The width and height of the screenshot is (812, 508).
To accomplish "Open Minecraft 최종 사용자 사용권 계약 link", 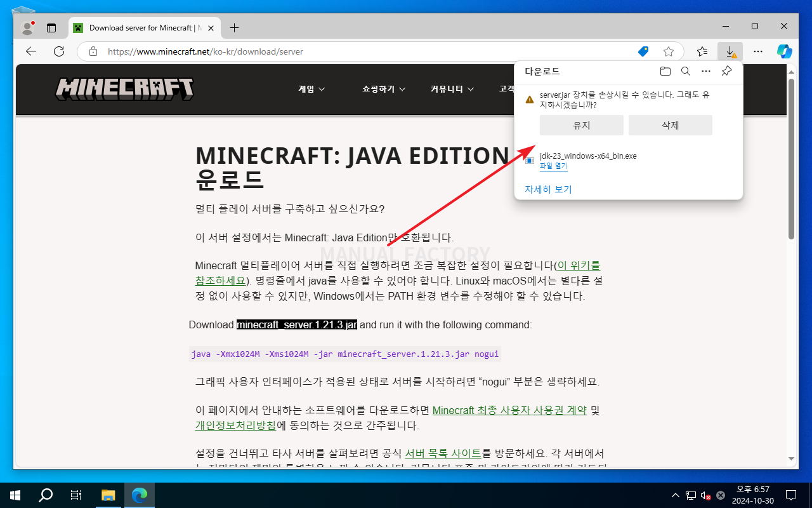I will [509, 410].
